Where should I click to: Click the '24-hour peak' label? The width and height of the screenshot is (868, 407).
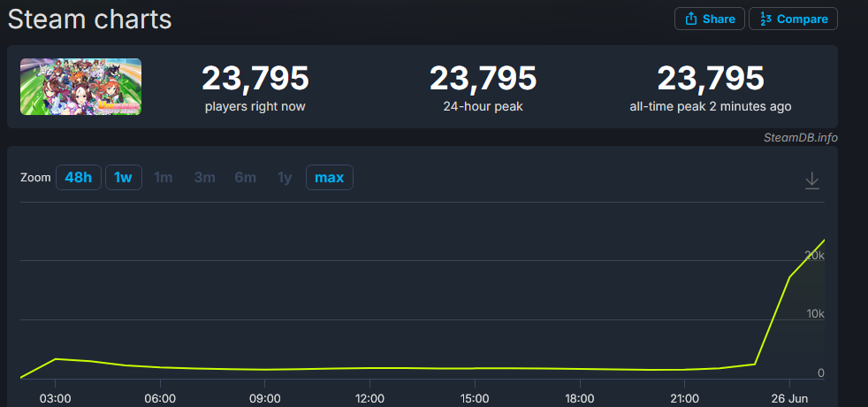(483, 106)
